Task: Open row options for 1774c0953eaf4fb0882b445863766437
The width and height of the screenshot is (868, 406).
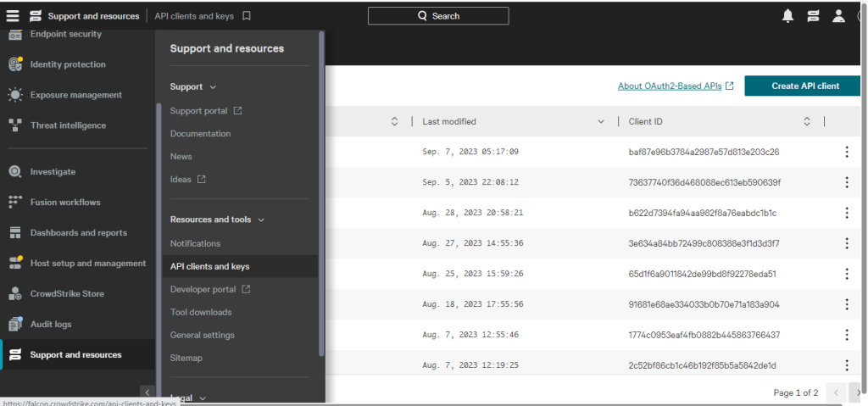Action: 847,335
